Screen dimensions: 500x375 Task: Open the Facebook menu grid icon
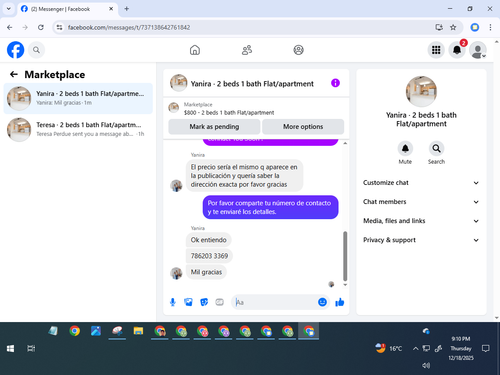coord(436,50)
